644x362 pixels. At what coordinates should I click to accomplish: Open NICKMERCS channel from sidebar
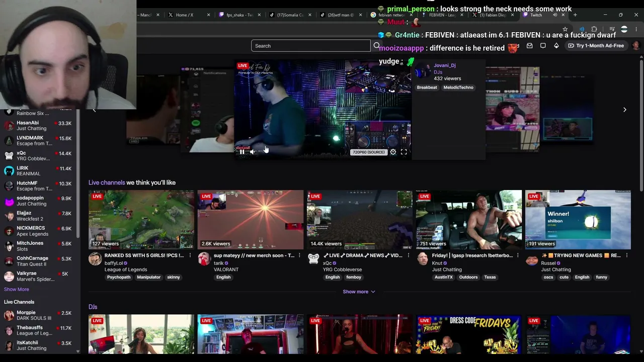click(x=38, y=231)
